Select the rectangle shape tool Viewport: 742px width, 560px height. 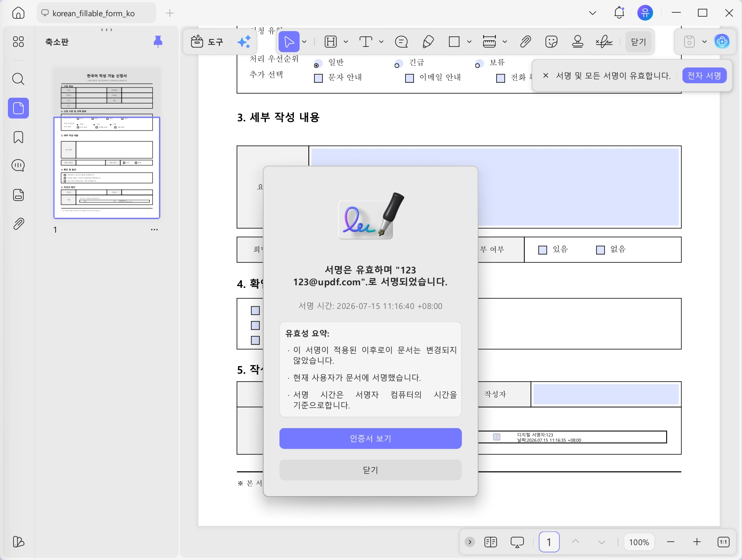click(x=454, y=42)
